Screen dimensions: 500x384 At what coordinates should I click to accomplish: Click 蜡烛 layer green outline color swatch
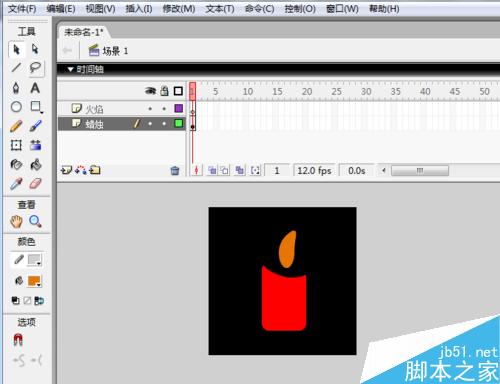[x=179, y=123]
